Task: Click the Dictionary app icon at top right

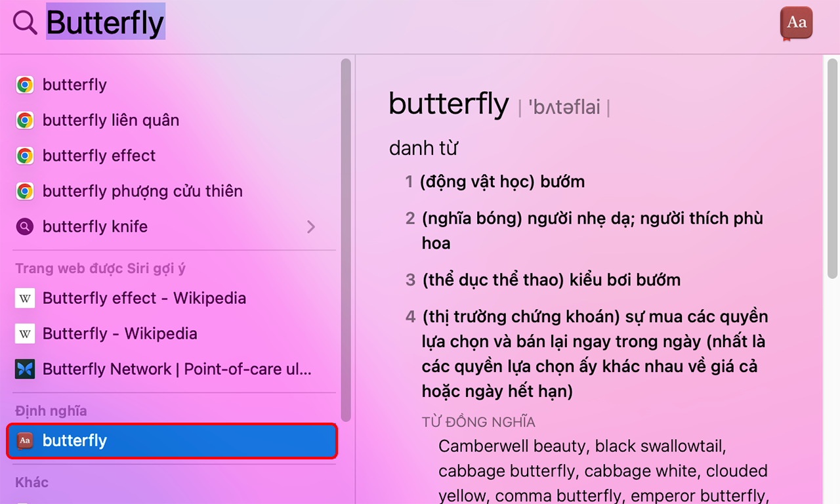Action: tap(796, 23)
